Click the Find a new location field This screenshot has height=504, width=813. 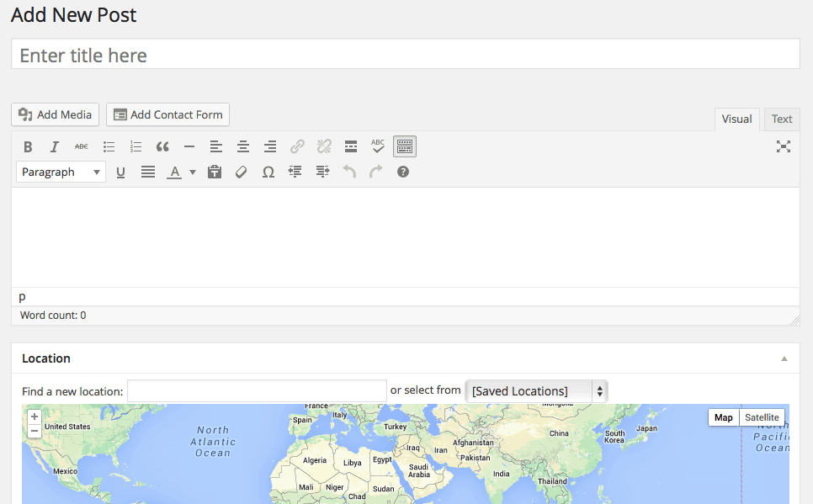click(x=257, y=391)
